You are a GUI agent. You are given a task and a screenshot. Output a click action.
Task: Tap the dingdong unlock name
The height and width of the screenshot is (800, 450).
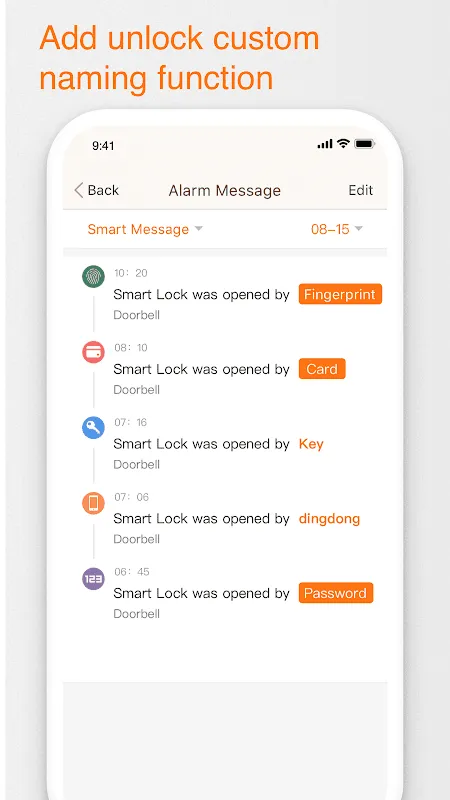coord(330,518)
